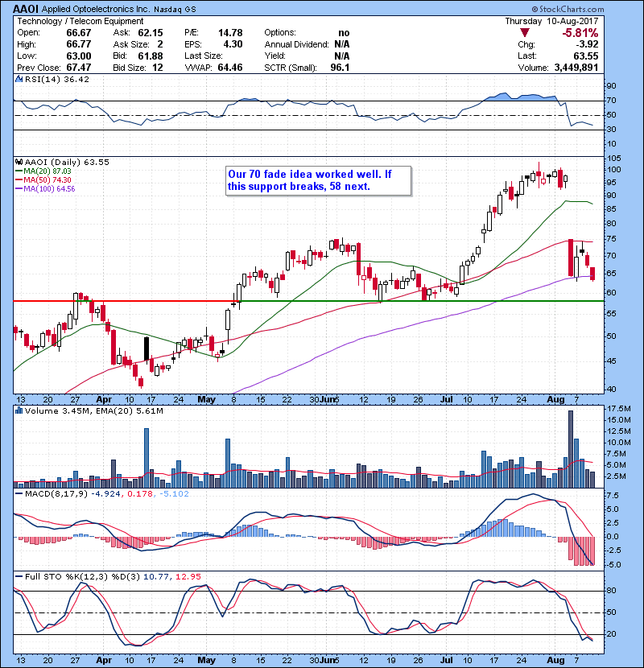Click the MACD histogram value -5.102
The image size is (644, 668).
175,494
